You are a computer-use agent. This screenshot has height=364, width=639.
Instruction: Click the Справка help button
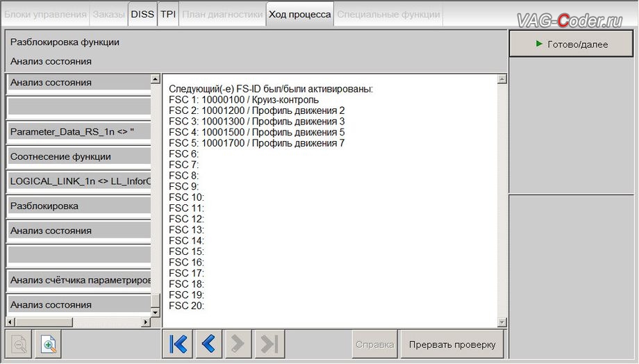click(374, 345)
